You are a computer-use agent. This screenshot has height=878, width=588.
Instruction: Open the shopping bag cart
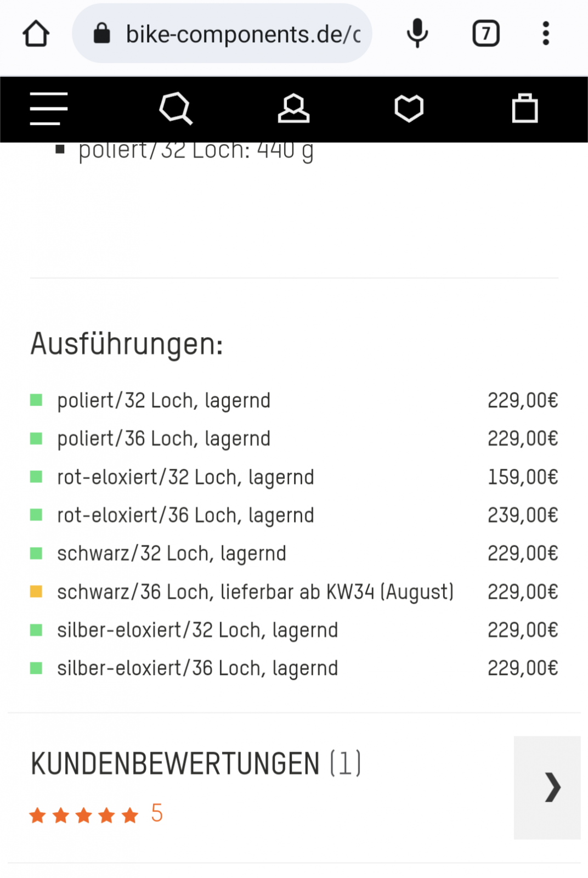(x=524, y=108)
